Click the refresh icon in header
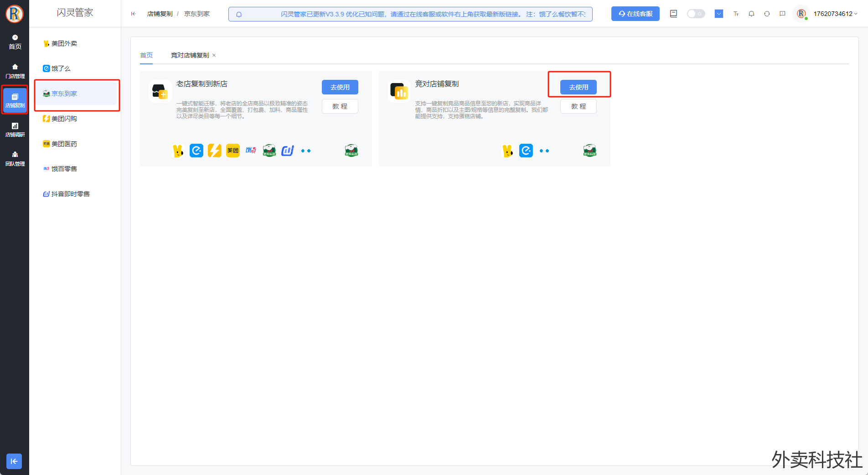 (767, 14)
